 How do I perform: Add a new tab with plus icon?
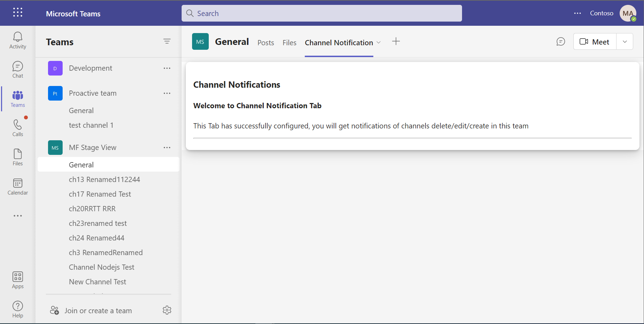[396, 41]
